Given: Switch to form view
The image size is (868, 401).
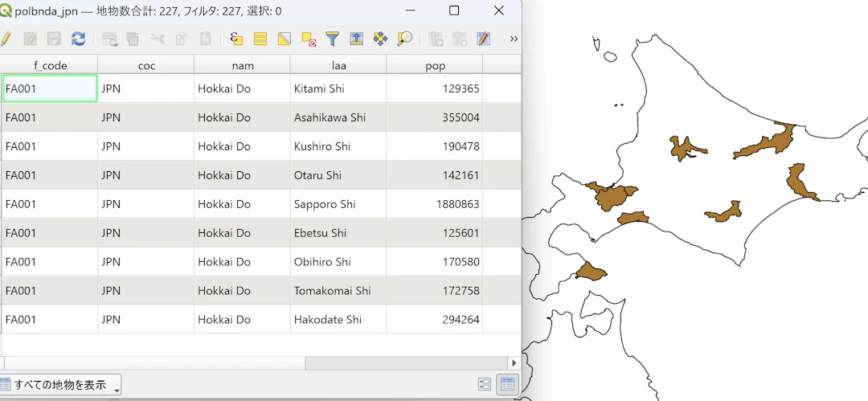Looking at the screenshot, I should pyautogui.click(x=485, y=384).
